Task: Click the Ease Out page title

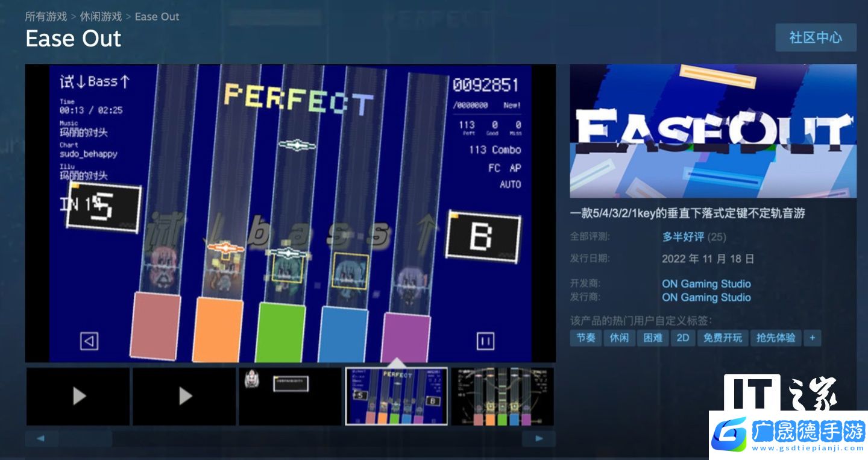Action: pos(73,39)
